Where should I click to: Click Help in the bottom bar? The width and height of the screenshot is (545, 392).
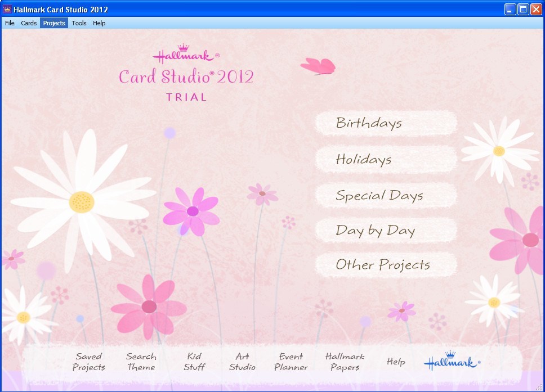click(396, 362)
